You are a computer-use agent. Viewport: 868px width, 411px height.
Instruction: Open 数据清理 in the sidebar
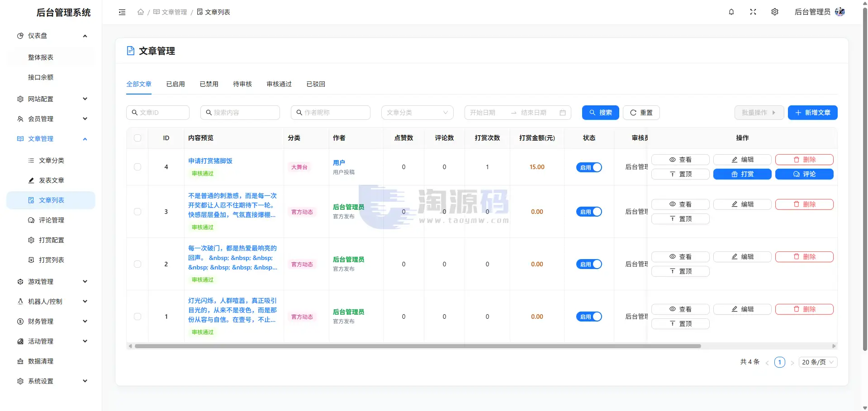(x=51, y=361)
